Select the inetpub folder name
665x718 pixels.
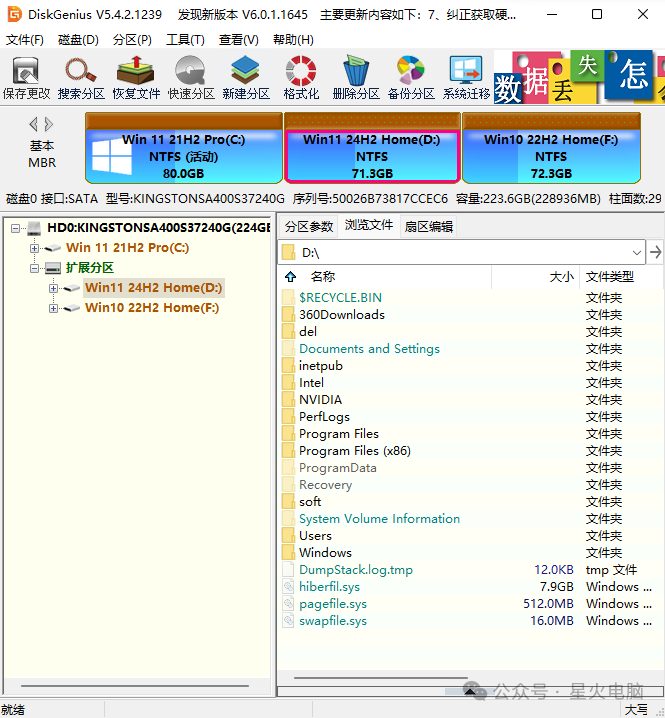pos(321,366)
